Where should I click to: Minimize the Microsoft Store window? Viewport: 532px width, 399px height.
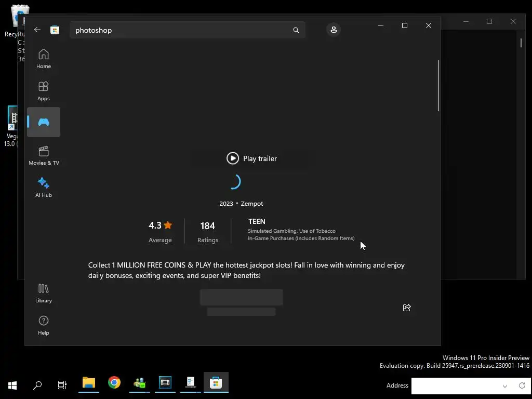point(381,25)
